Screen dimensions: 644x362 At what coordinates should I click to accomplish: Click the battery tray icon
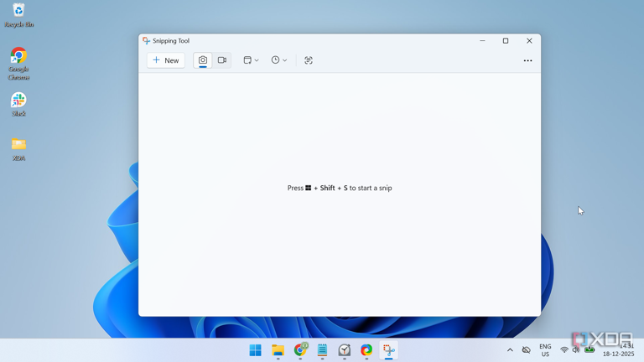pos(589,349)
